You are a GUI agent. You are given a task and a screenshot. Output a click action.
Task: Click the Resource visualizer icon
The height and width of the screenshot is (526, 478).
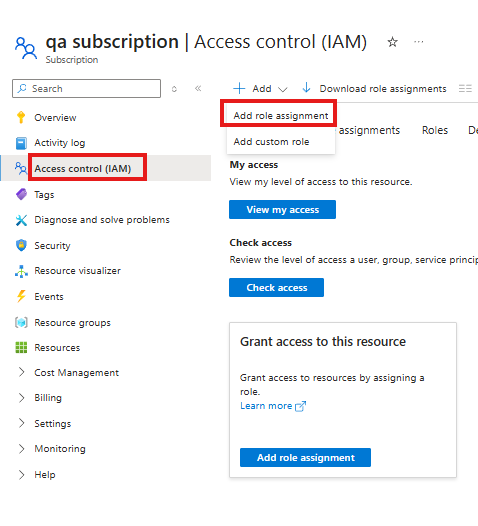[21, 271]
